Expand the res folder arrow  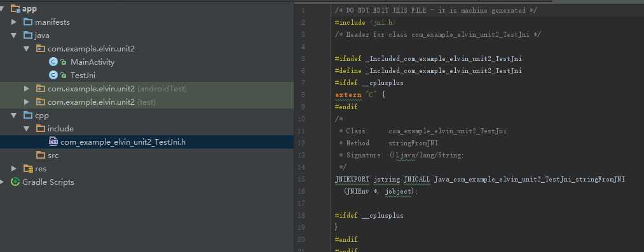[14, 169]
